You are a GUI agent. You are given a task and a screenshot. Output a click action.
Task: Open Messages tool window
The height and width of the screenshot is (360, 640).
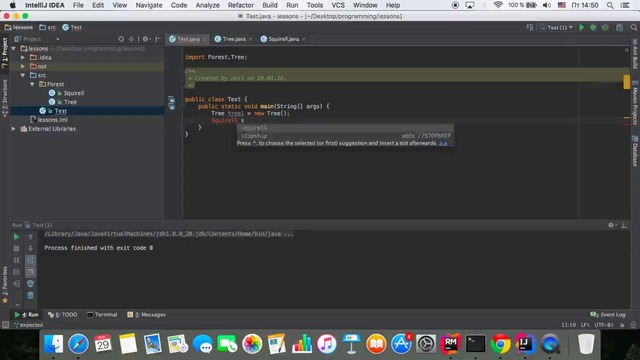tap(146, 315)
